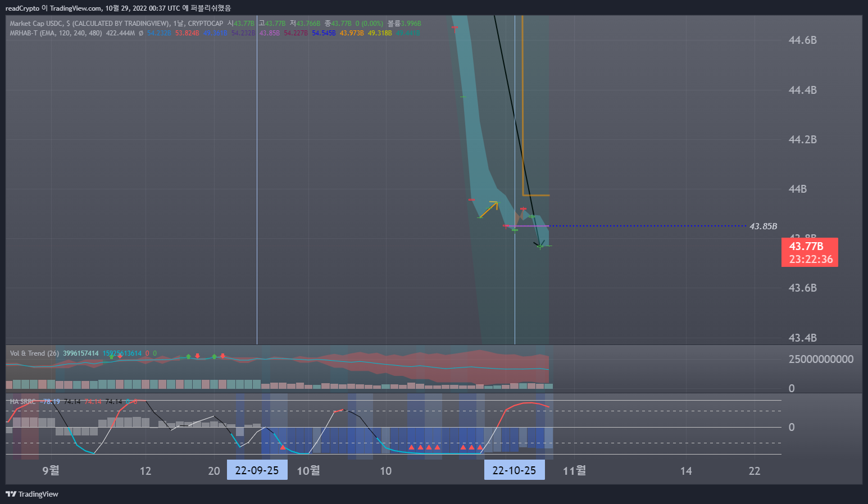
Task: Click the TradingView logo at bottom-left
Action: [32, 494]
